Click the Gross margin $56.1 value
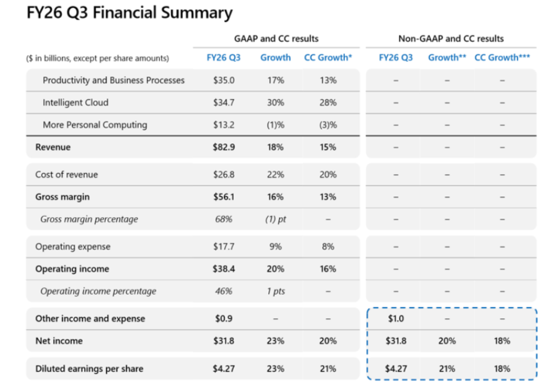The image size is (543, 392). click(224, 197)
